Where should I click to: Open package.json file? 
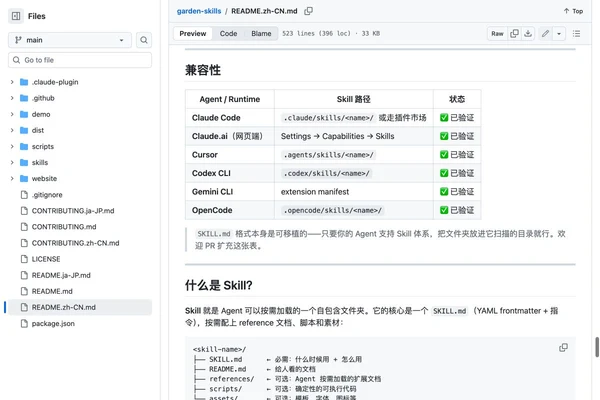click(x=53, y=323)
